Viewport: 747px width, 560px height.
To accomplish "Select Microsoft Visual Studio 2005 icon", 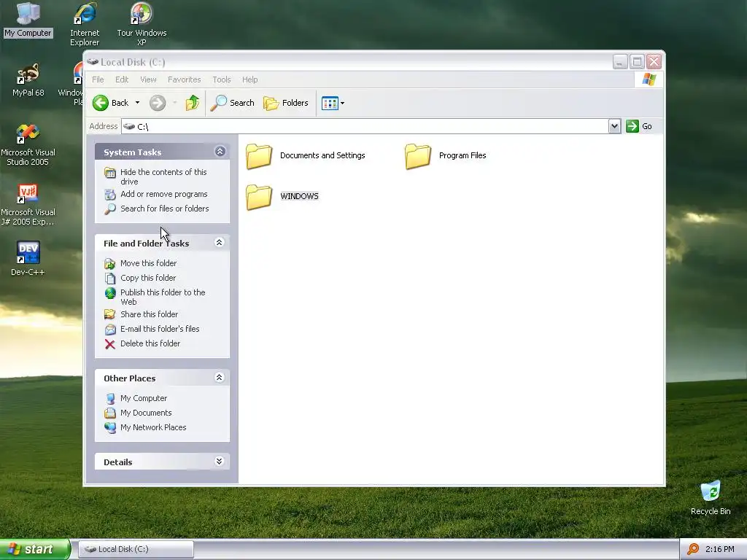I will [x=28, y=144].
